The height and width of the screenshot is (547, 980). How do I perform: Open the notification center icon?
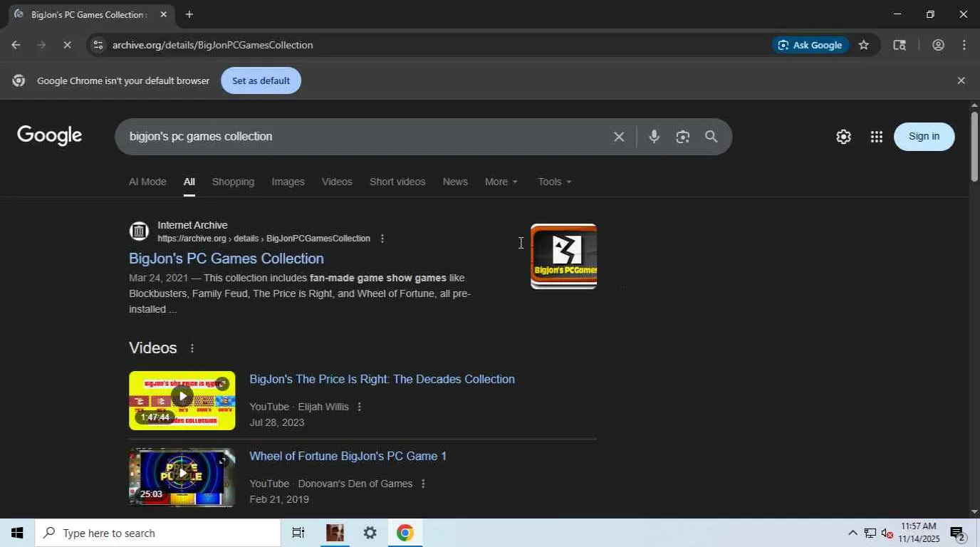click(957, 533)
